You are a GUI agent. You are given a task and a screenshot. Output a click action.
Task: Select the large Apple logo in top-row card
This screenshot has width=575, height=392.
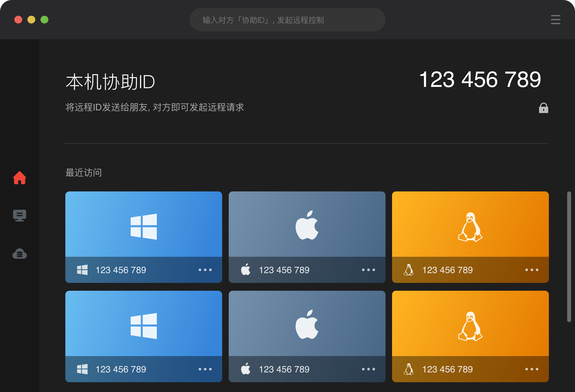tap(307, 225)
